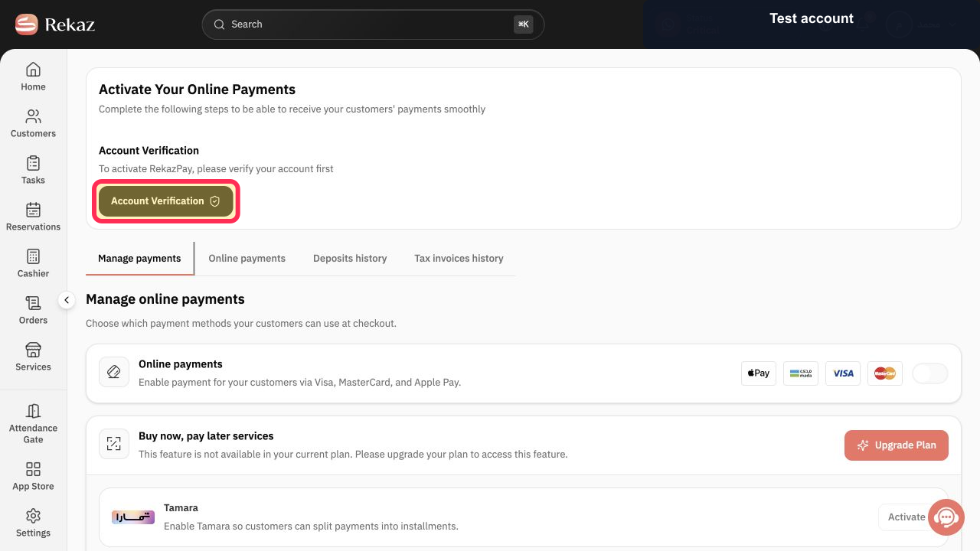Open the Tasks clipboard icon
The image size is (980, 551).
click(33, 163)
